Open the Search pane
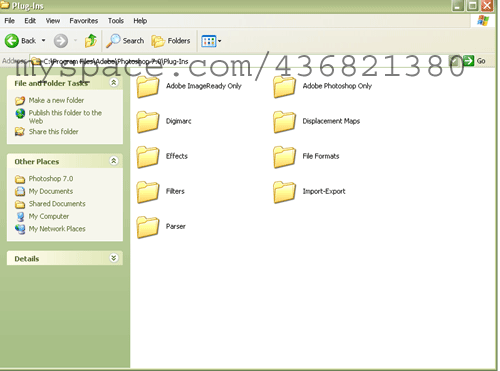 [x=125, y=41]
